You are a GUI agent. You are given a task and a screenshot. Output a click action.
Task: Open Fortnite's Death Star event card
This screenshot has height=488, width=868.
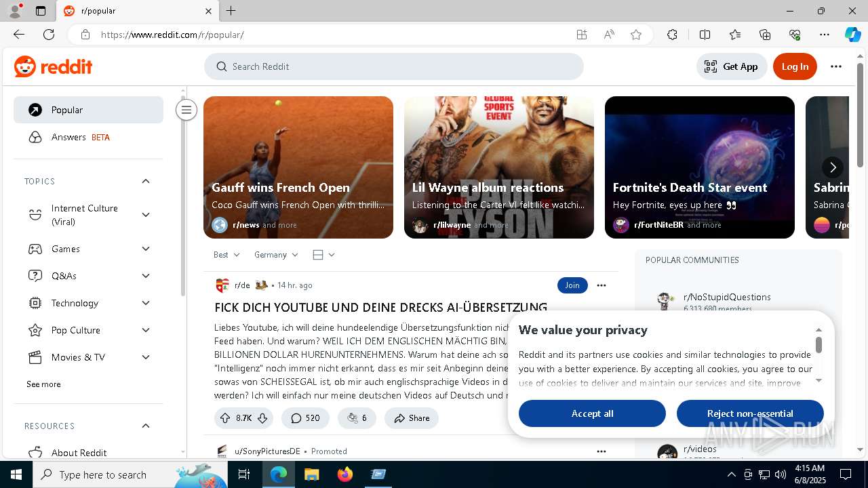click(700, 167)
